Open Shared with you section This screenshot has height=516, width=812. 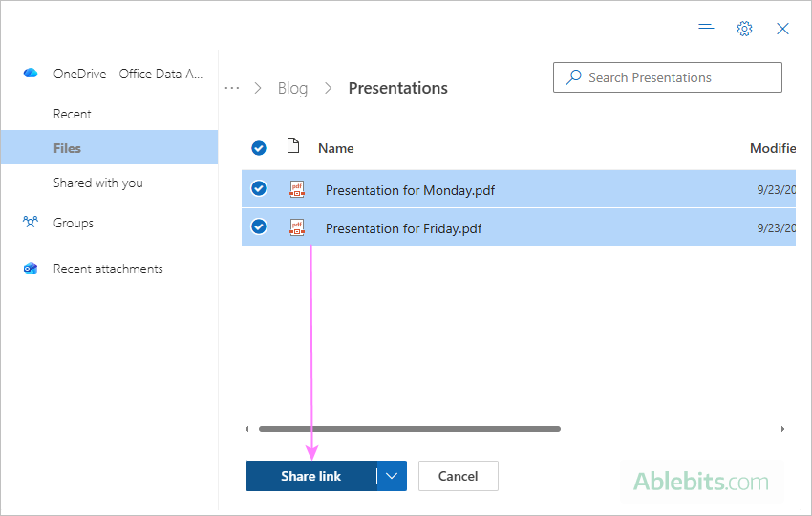pos(97,183)
